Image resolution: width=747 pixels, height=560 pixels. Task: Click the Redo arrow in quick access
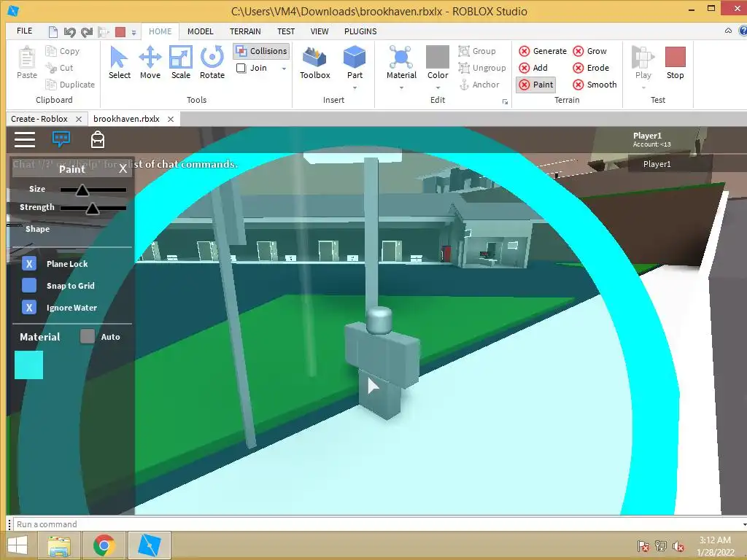pos(87,32)
